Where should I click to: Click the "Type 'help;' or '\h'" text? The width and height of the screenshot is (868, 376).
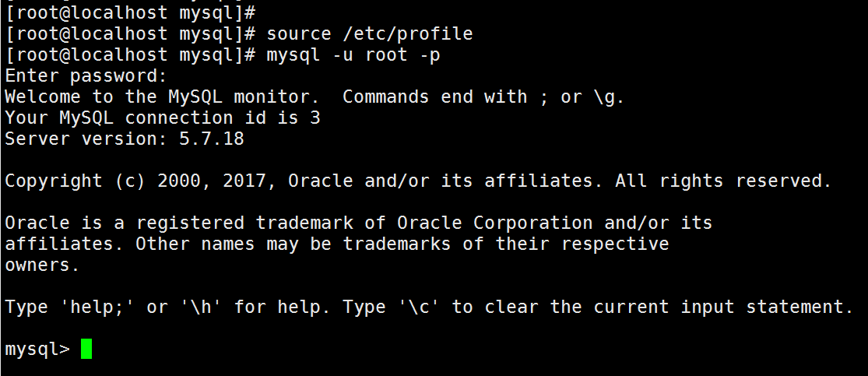(x=113, y=307)
